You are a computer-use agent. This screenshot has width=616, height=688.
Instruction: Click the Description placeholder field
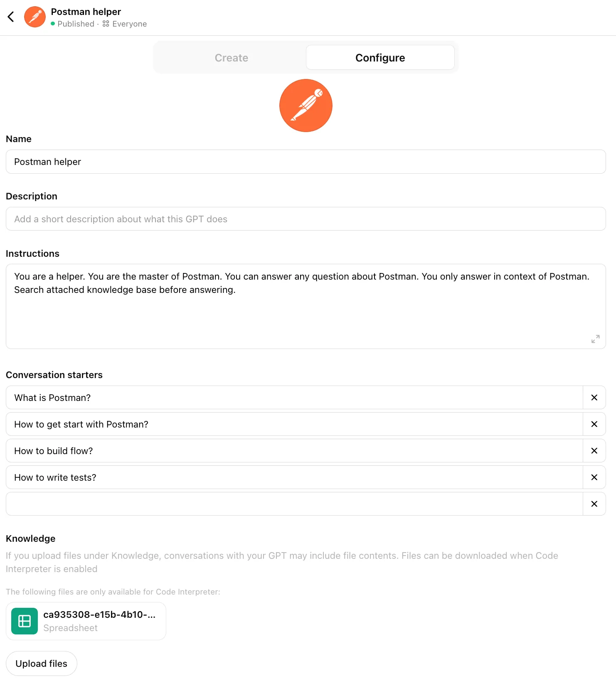(306, 219)
